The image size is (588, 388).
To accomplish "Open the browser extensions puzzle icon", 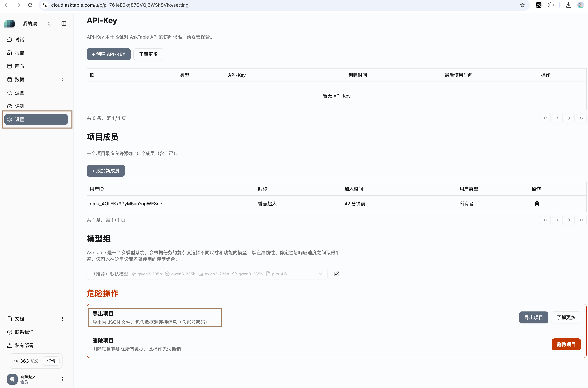I will 551,5.
